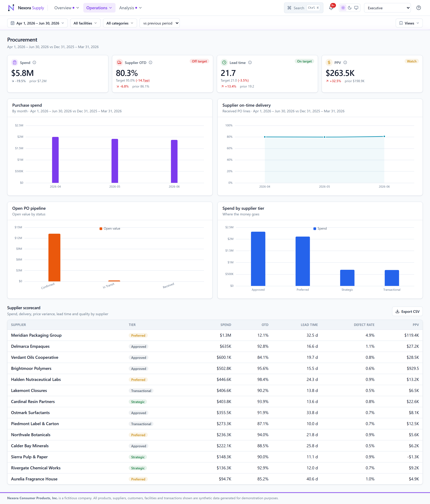Screen dimensions: 430x504
Task: Open the Operations menu
Action: (x=99, y=8)
